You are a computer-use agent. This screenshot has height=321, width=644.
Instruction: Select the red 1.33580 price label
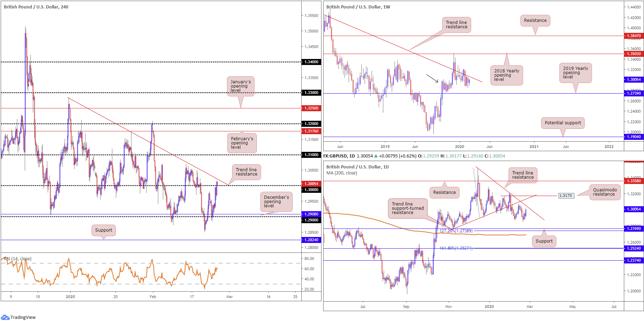(634, 181)
